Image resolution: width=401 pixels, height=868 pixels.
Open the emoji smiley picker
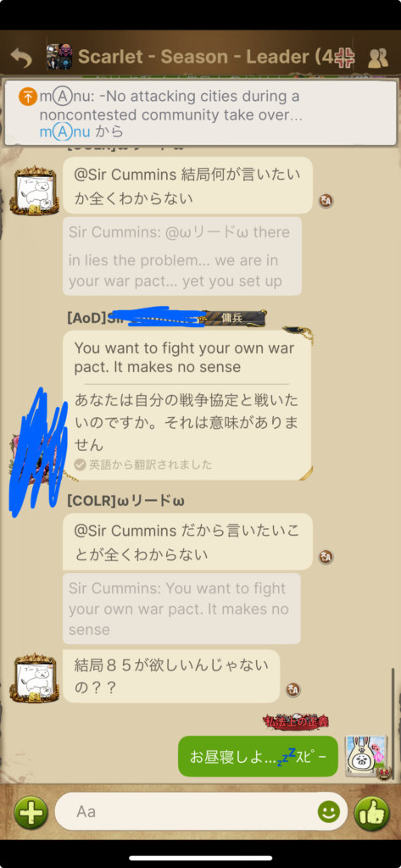point(328,812)
